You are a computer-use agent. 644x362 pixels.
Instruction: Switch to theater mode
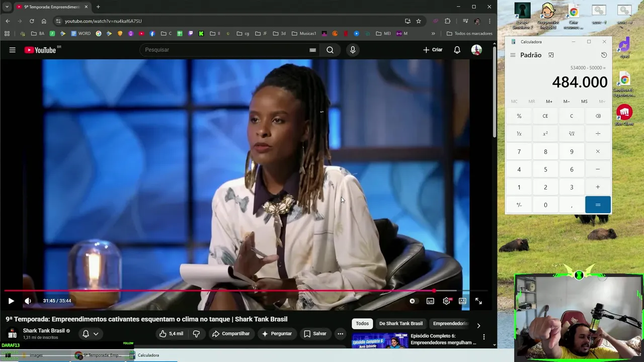click(x=462, y=301)
